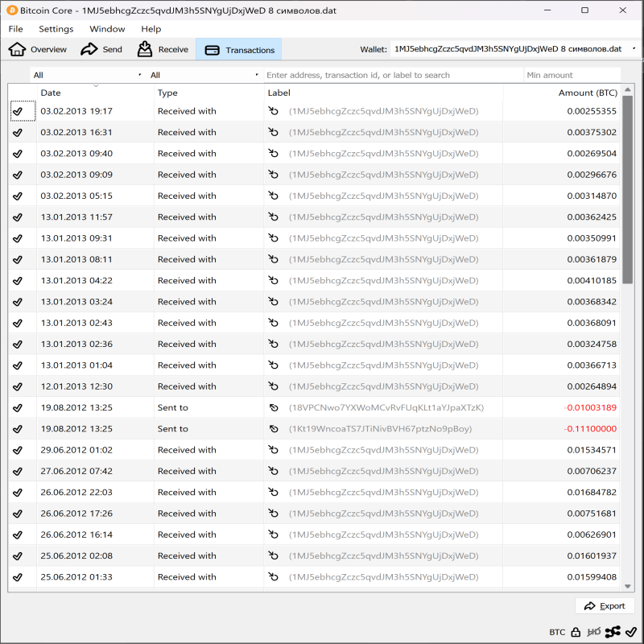Sort by the Date column header
This screenshot has width=644, height=644.
tap(95, 93)
